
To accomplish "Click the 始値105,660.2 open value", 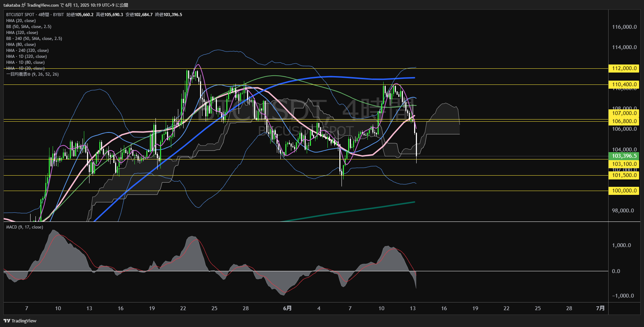I will click(x=80, y=15).
